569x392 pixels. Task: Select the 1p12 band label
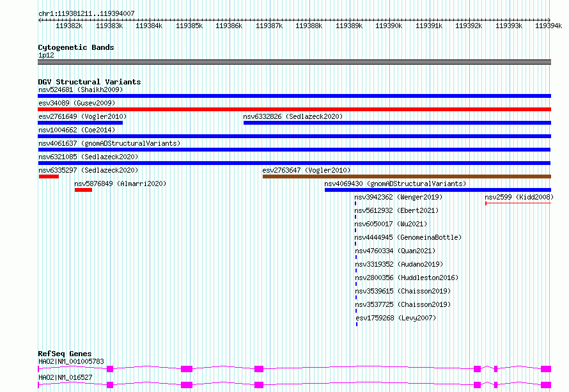(47, 55)
